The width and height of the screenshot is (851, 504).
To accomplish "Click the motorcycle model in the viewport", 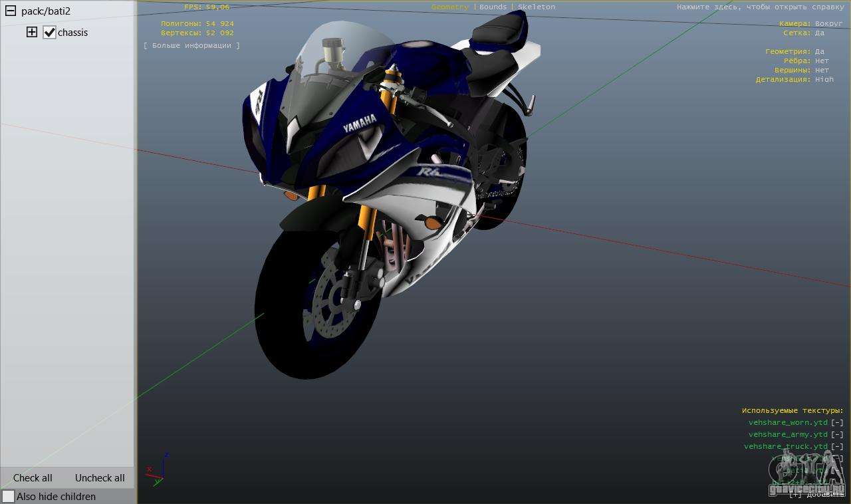I will (x=392, y=193).
